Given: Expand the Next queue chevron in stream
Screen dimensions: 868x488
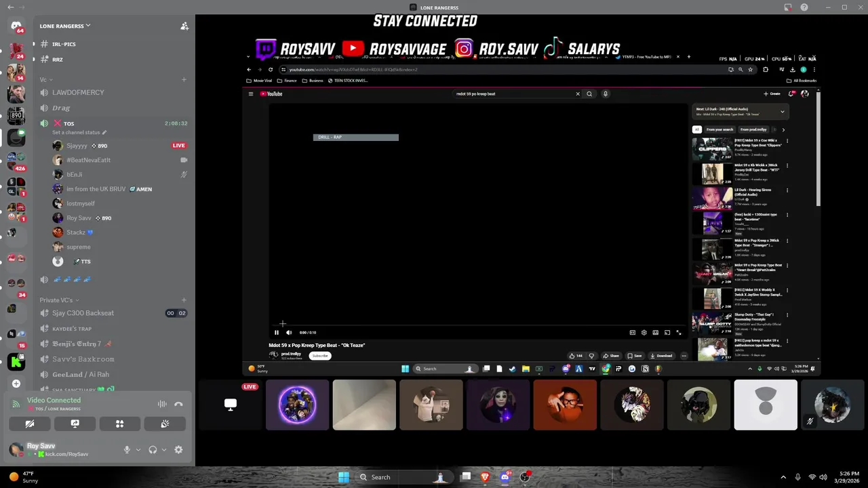Looking at the screenshot, I should [782, 112].
